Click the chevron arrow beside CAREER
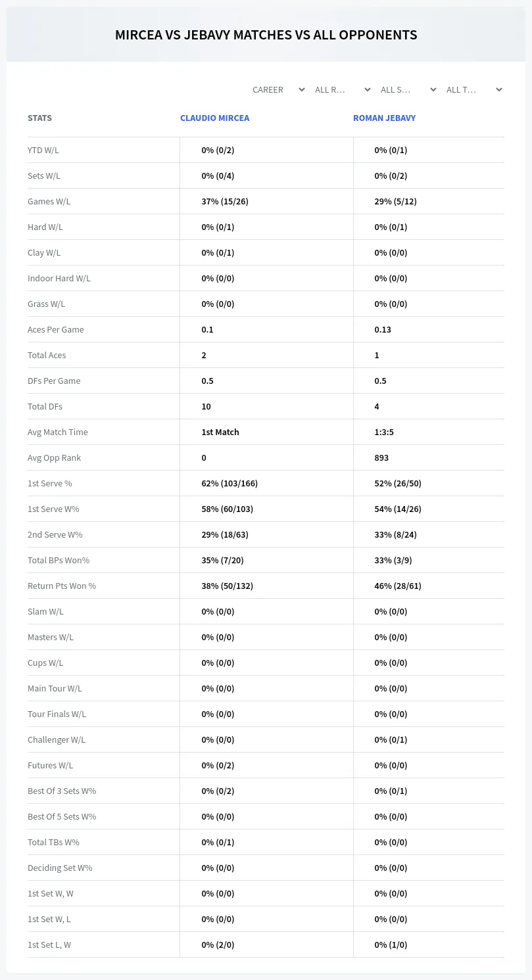 (x=302, y=89)
